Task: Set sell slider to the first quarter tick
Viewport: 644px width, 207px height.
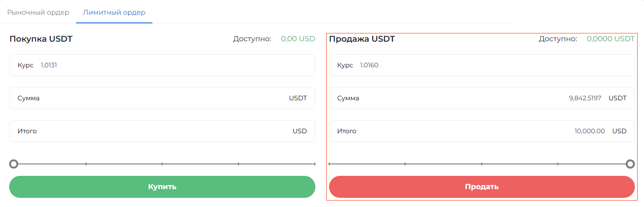Action: pos(406,163)
